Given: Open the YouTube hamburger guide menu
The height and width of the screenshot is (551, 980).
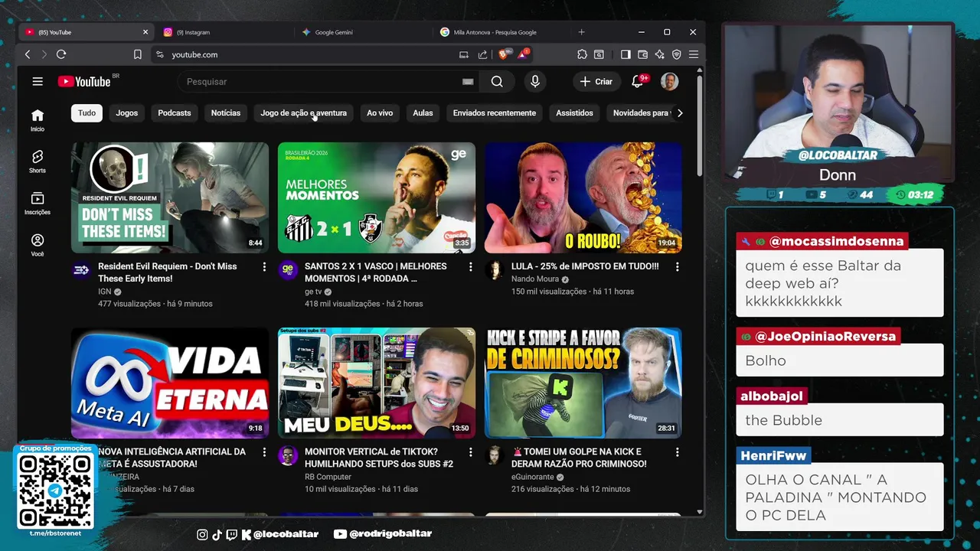Looking at the screenshot, I should 38,82.
